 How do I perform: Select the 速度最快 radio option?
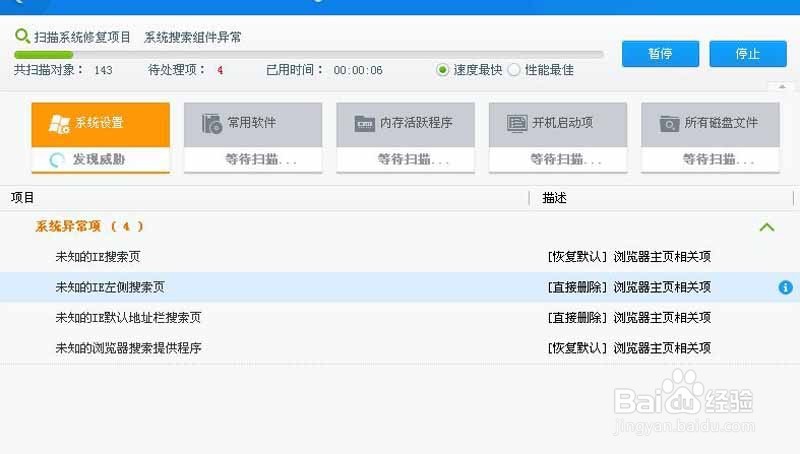442,70
